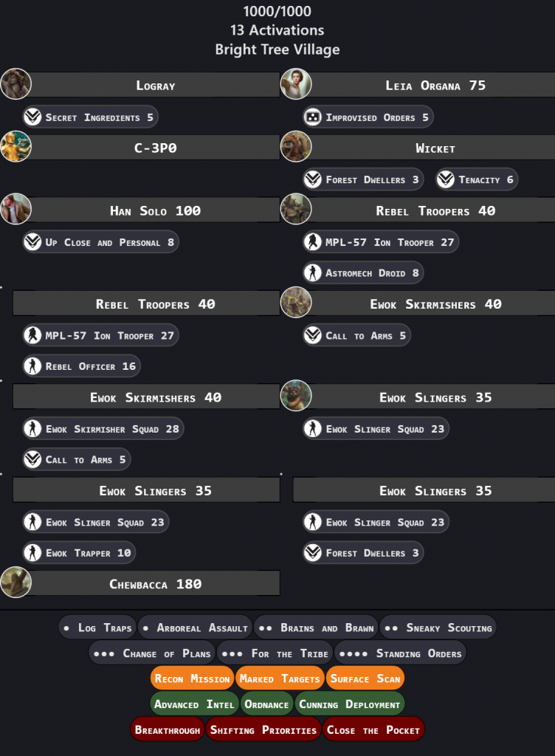Click the Up Close and Personal upgrade
Screen dimensions: 555x756
pos(100,242)
